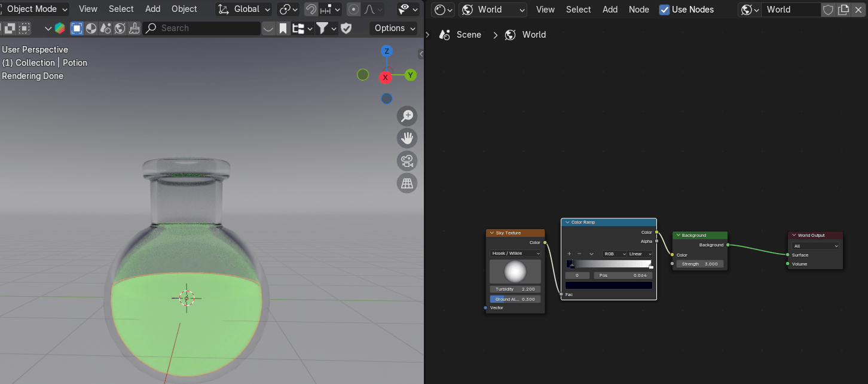
Task: Open the Add menu in the 3D viewport
Action: pyautogui.click(x=153, y=9)
